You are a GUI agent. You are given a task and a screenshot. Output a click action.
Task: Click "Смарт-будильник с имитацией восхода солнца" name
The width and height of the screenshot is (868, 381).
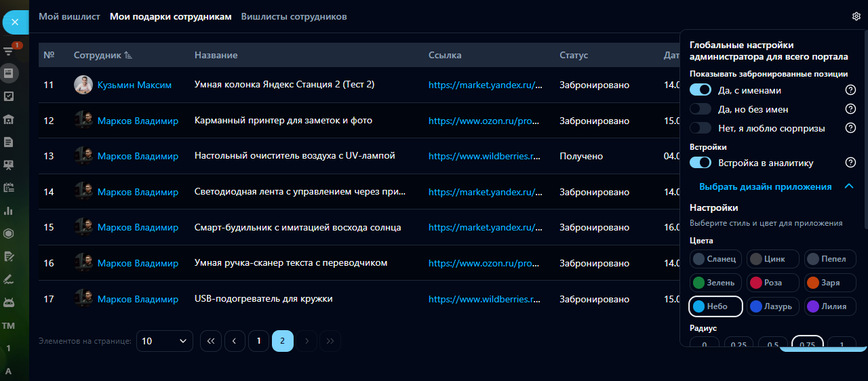(x=298, y=227)
